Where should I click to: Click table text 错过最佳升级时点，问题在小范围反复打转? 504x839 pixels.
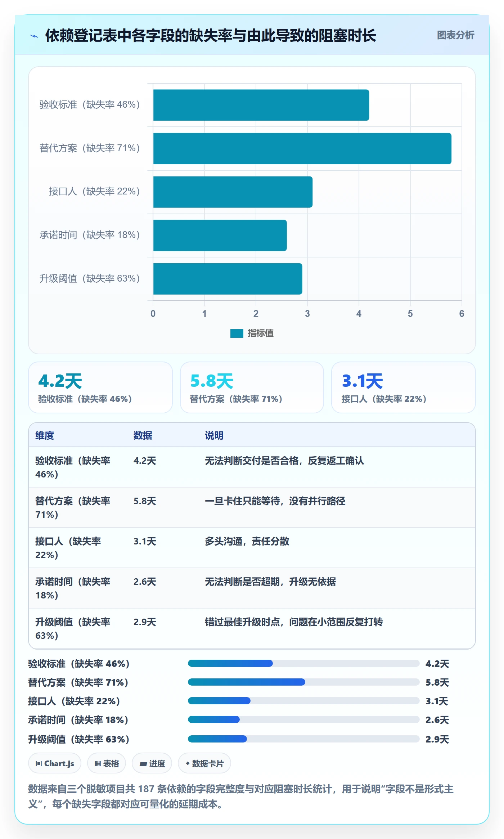[x=294, y=622]
